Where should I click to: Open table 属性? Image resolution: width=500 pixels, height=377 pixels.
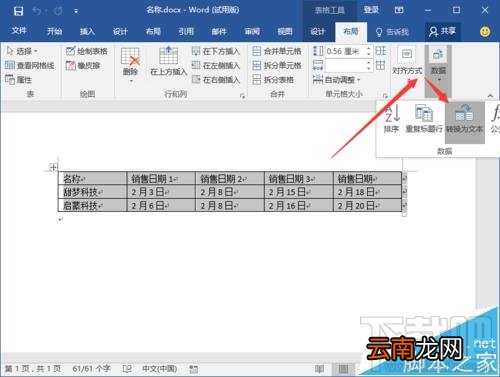(x=19, y=80)
